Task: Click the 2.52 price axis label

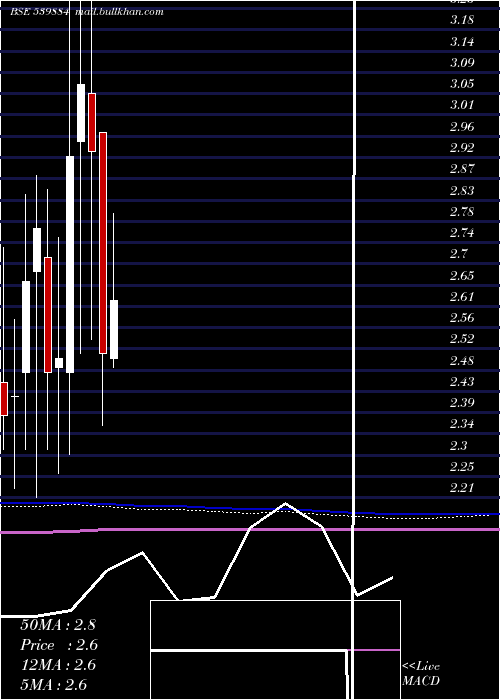Action: 462,339
